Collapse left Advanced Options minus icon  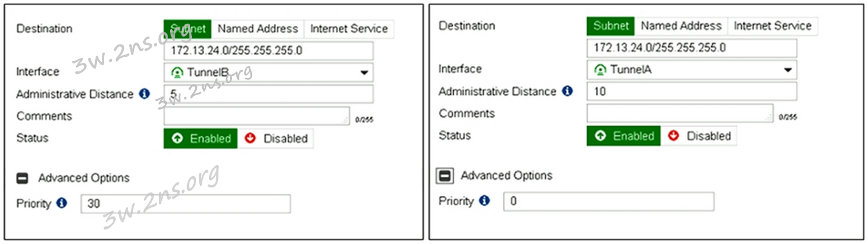point(22,178)
